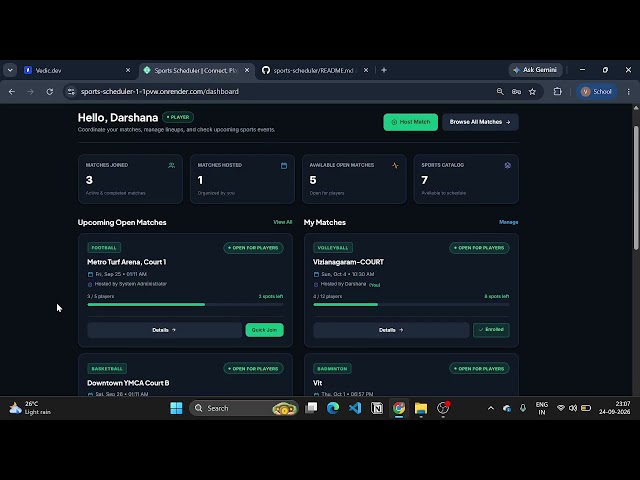Click the BADMINTON sport tag
The image size is (640, 480).
coord(332,369)
